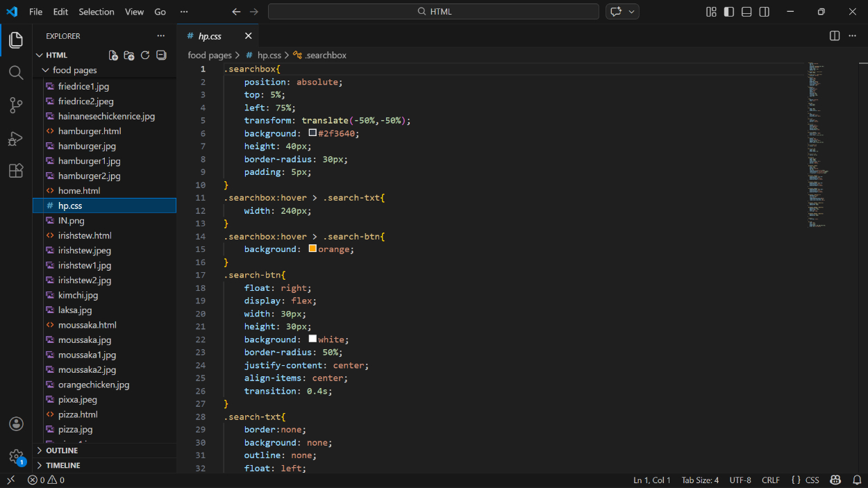Toggle the bottom panel visibility
This screenshot has height=488, width=868.
[746, 12]
